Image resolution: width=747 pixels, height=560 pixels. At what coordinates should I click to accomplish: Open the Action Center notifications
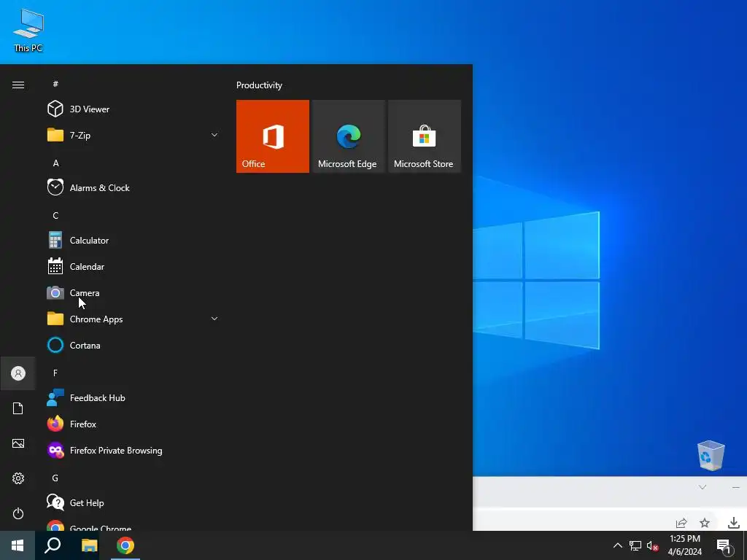click(724, 545)
